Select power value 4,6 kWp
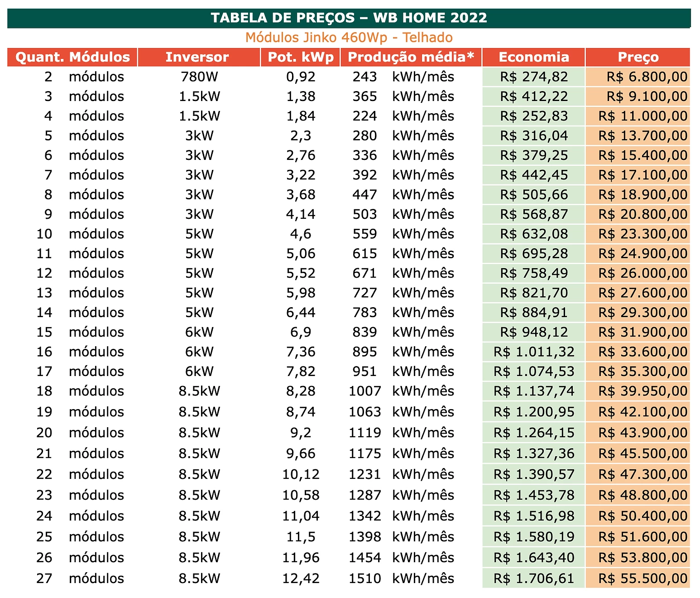The height and width of the screenshot is (598, 700). point(301,234)
